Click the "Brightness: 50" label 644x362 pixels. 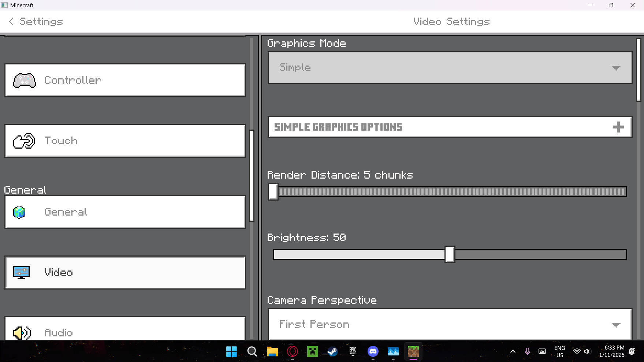pos(307,238)
